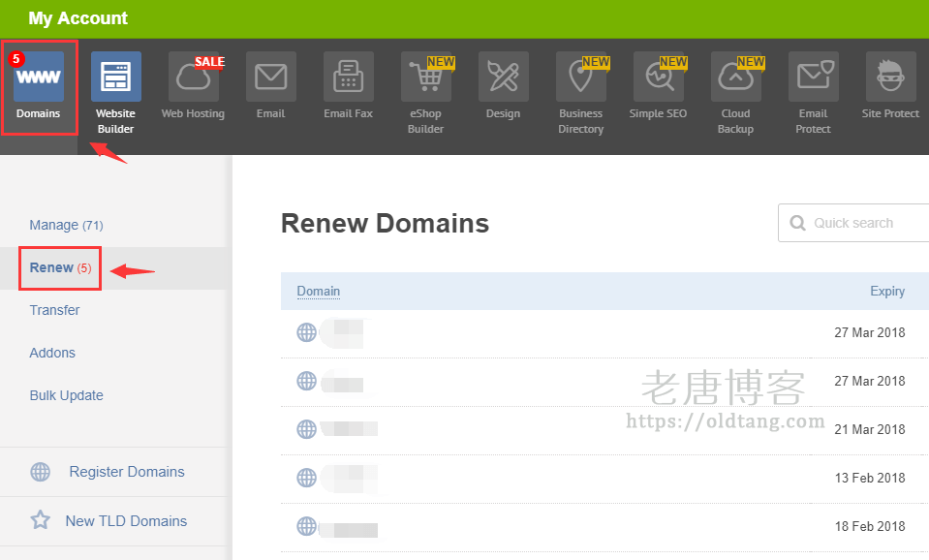Select Renew (5) in sidebar
Image resolution: width=929 pixels, height=560 pixels.
coord(60,267)
